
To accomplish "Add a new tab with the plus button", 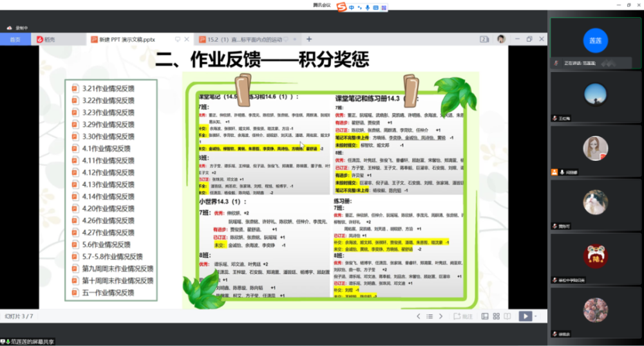I will (309, 39).
